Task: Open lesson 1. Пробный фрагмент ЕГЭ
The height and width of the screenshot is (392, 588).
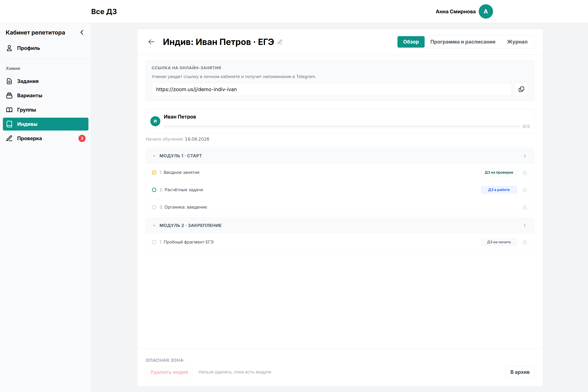Action: 186,242
